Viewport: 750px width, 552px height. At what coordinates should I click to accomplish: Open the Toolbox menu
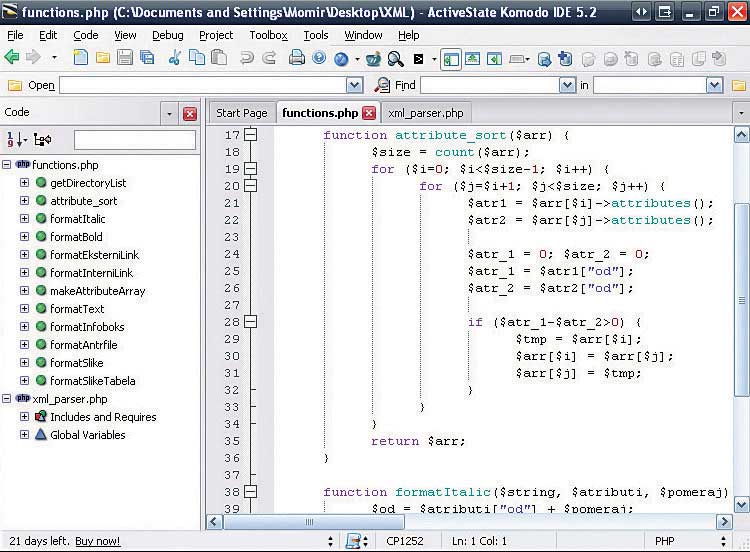click(268, 35)
